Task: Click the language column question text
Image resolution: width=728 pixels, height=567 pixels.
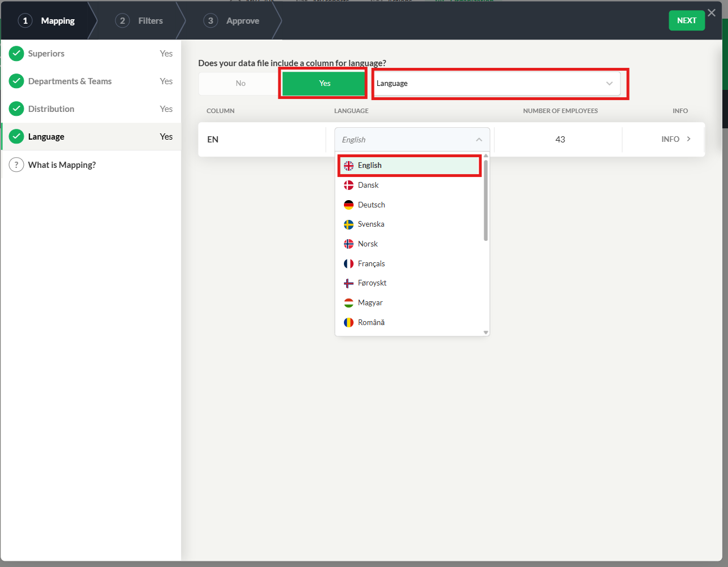Action: point(292,63)
